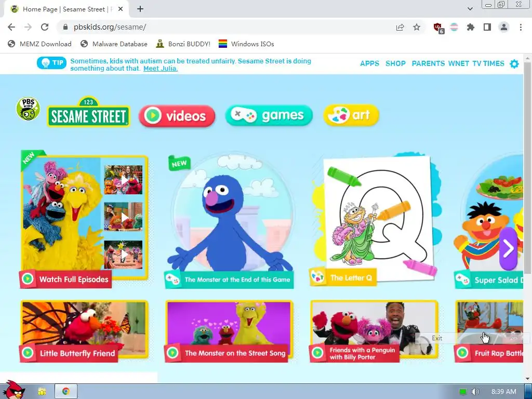532x399 pixels.
Task: Open the MEMZ Download bookmark
Action: 39,44
